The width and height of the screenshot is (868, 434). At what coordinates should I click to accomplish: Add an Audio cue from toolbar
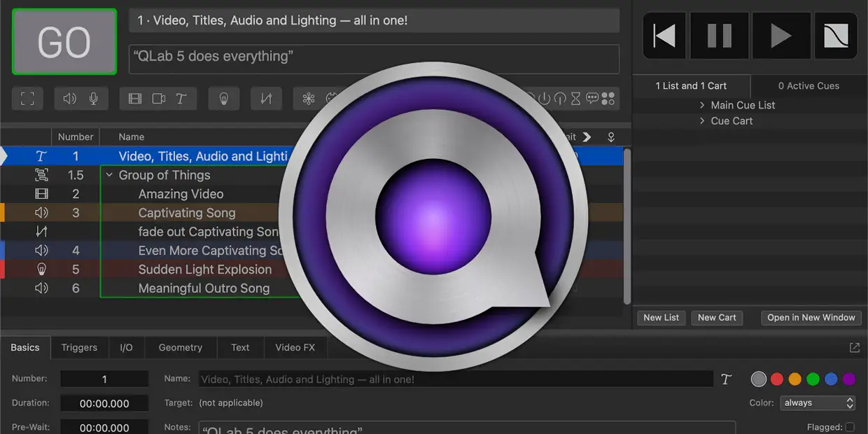pyautogui.click(x=70, y=99)
